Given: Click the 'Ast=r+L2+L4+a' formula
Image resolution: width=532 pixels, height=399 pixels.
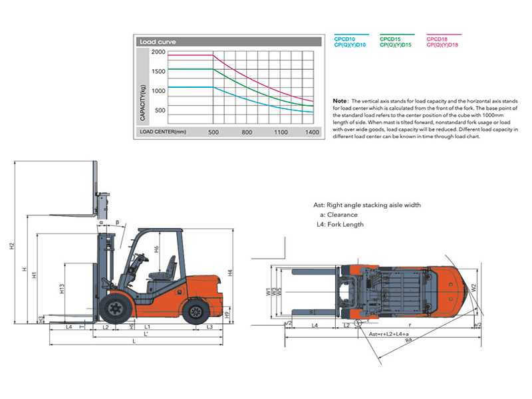Looking at the screenshot, I should (x=388, y=334).
